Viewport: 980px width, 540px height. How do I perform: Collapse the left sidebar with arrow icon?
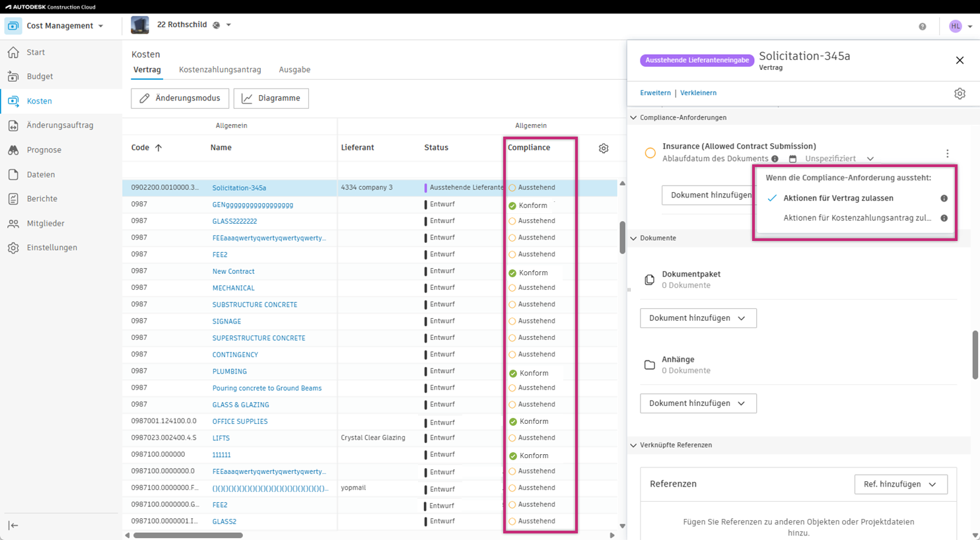(13, 525)
